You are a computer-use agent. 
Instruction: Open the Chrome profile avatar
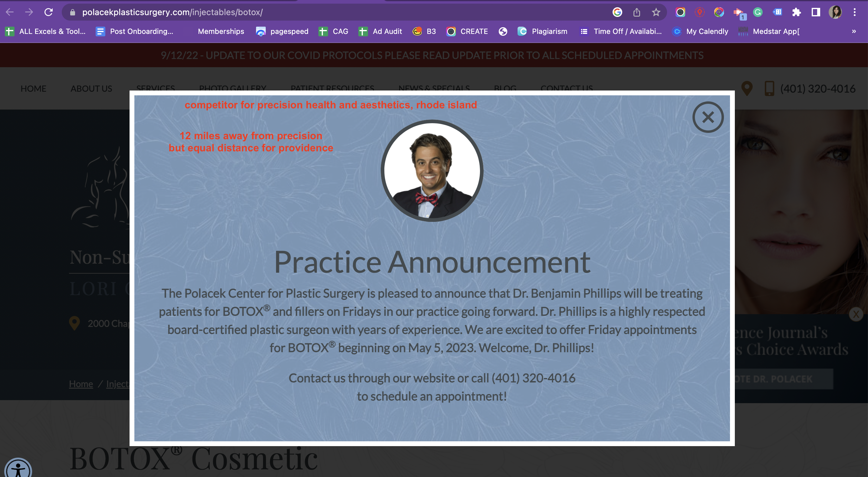[x=835, y=12]
